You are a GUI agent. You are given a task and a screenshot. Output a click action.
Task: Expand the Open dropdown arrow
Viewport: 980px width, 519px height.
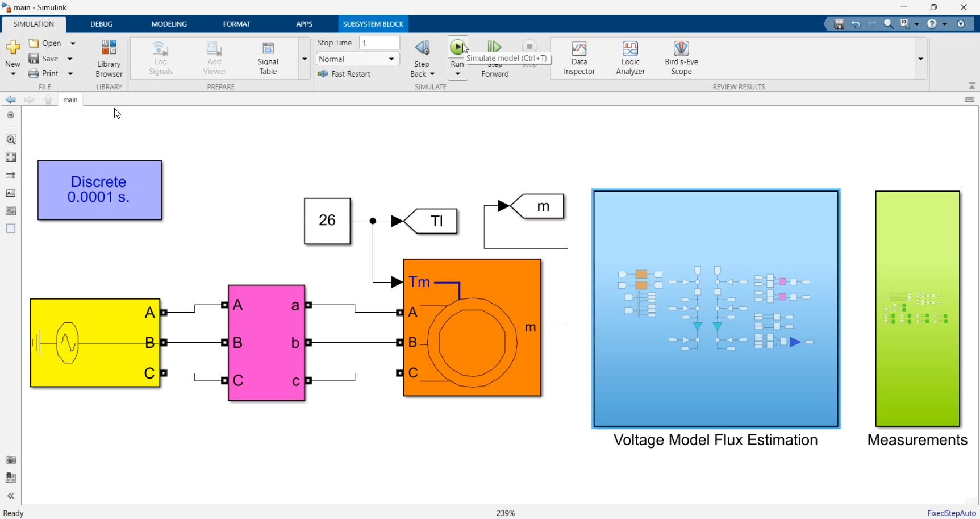tap(73, 43)
